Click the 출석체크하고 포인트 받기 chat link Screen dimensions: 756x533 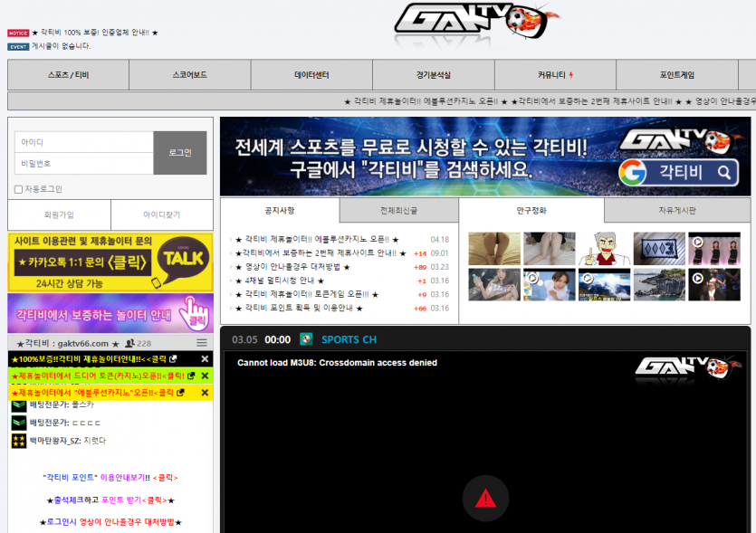[x=110, y=500]
